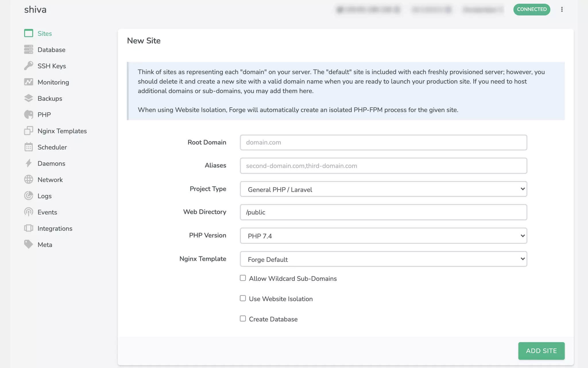The image size is (588, 368).
Task: Open the three-dot server options menu
Action: (x=562, y=9)
